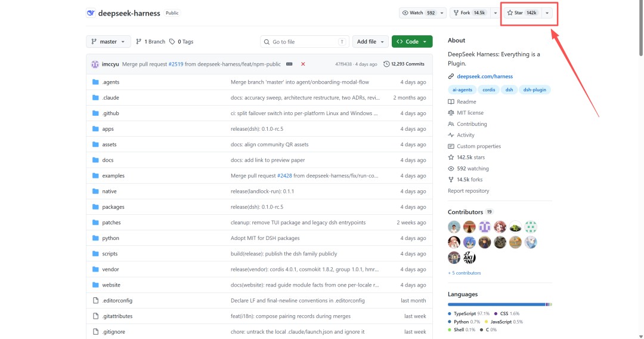View 1 Branch link
The height and width of the screenshot is (339, 644).
pyautogui.click(x=150, y=42)
